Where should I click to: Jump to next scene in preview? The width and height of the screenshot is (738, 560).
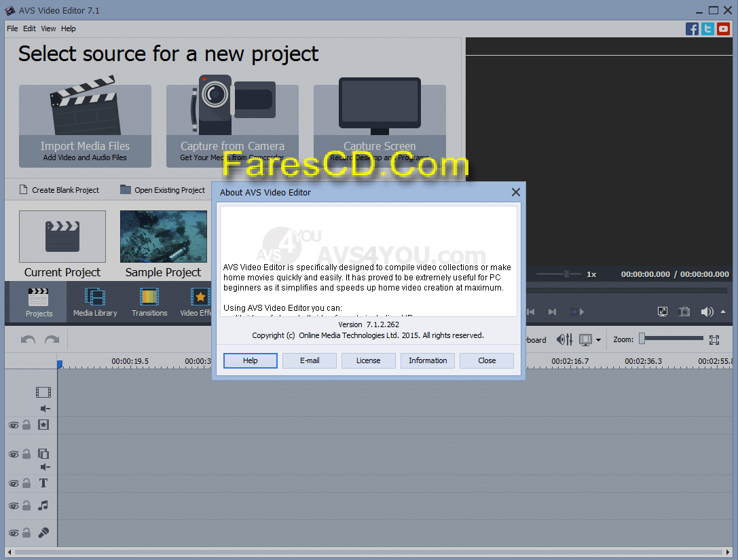tap(577, 312)
